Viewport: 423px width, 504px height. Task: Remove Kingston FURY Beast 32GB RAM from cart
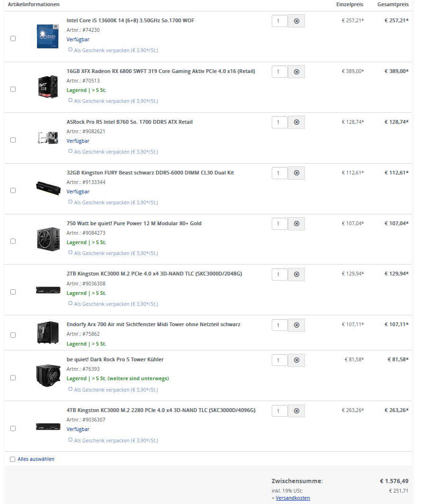click(296, 173)
